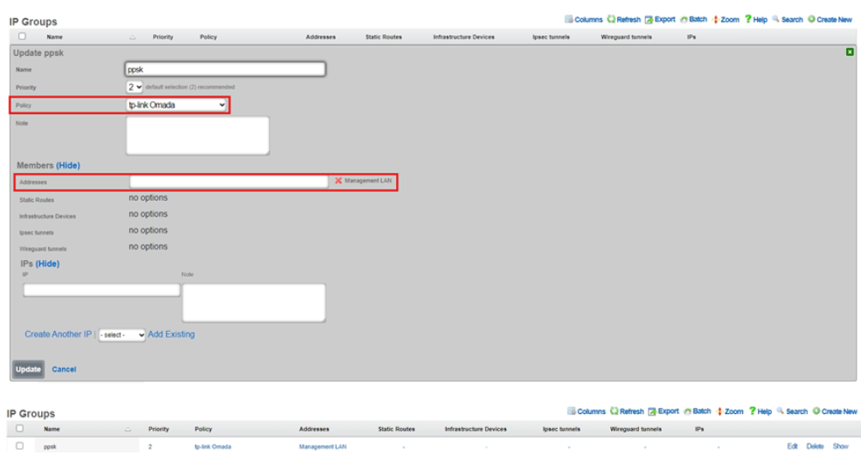
Task: Click the Addresses input field
Action: coord(229,182)
